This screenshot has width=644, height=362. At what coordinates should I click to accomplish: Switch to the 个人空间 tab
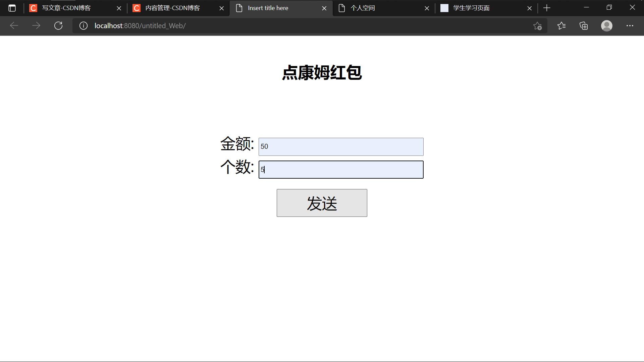pyautogui.click(x=384, y=8)
